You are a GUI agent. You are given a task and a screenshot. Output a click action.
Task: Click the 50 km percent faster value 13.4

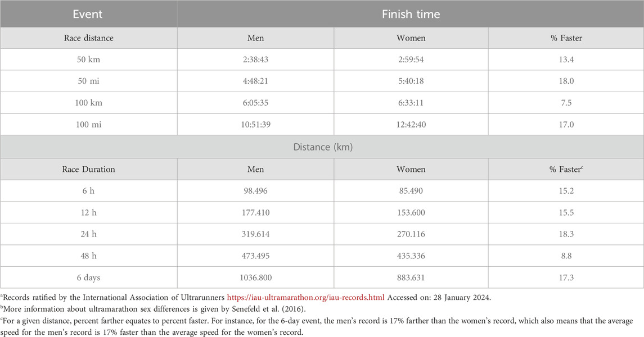(x=566, y=60)
